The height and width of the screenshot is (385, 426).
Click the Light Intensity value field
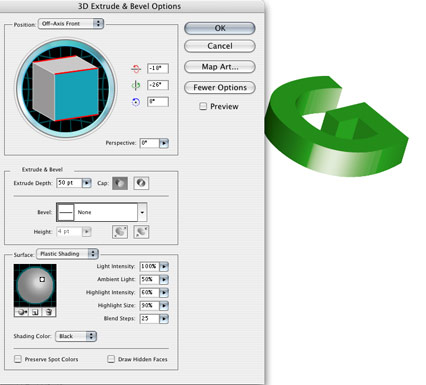pos(149,267)
